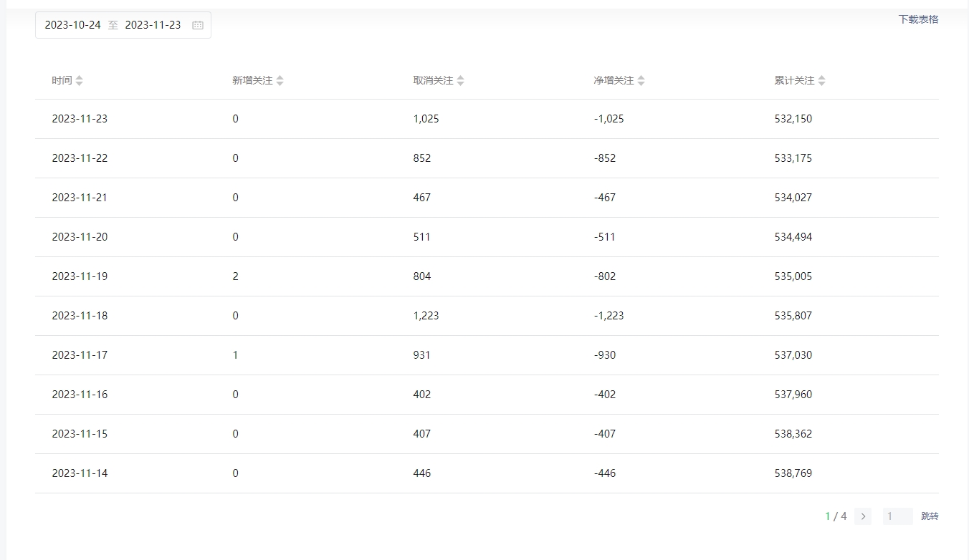Screen dimensions: 969x560
Task: Sort by 累计关注 column arrows
Action: pos(821,81)
